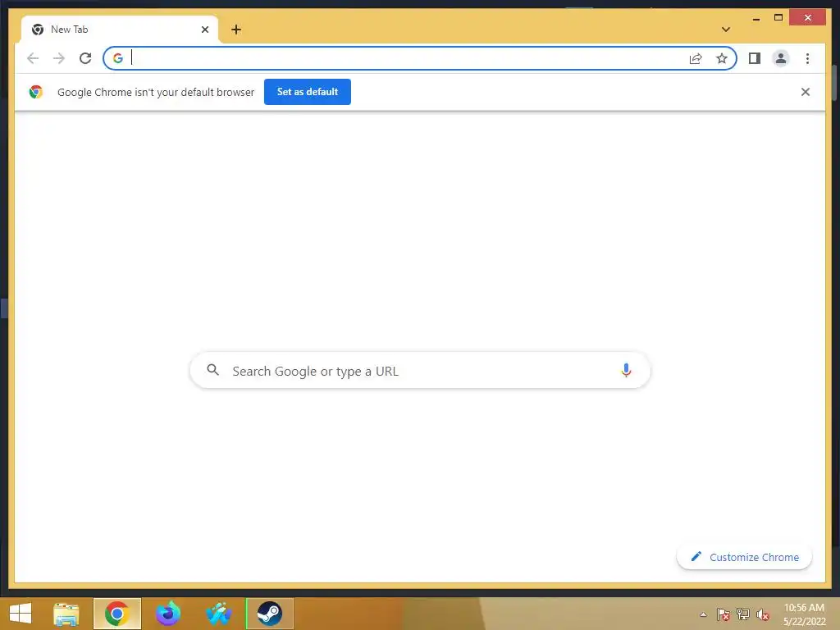Click the muted volume tray icon

coord(763,614)
